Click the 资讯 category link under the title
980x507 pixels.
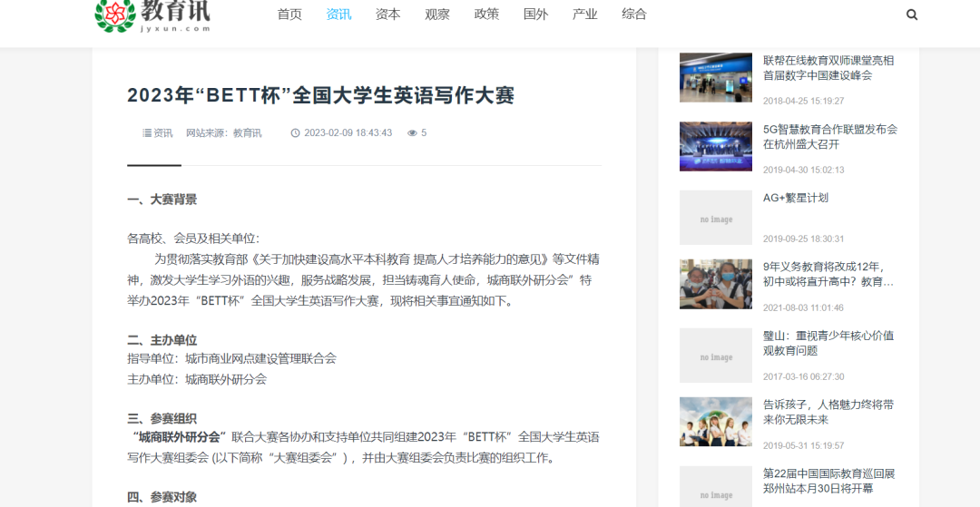pyautogui.click(x=163, y=133)
